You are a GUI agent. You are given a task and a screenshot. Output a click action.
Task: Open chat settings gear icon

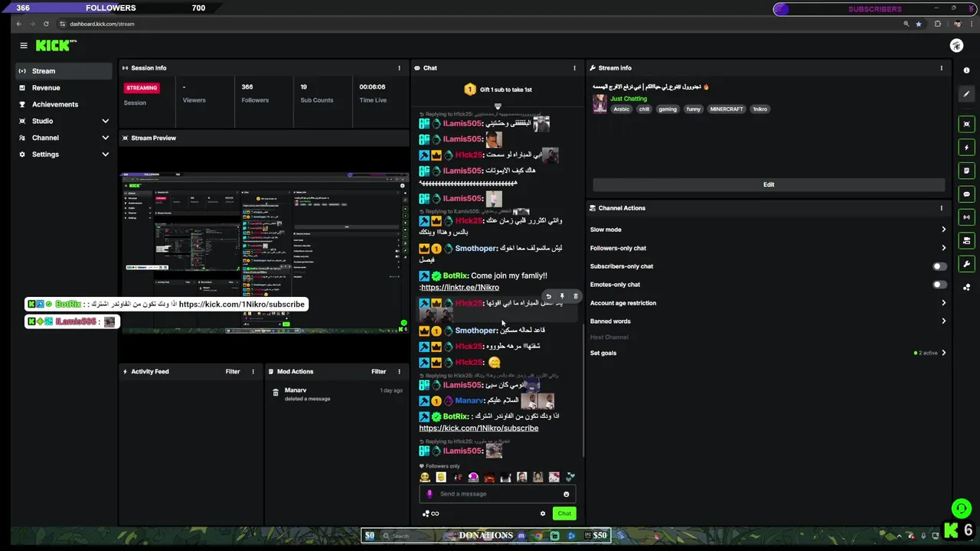pyautogui.click(x=543, y=514)
